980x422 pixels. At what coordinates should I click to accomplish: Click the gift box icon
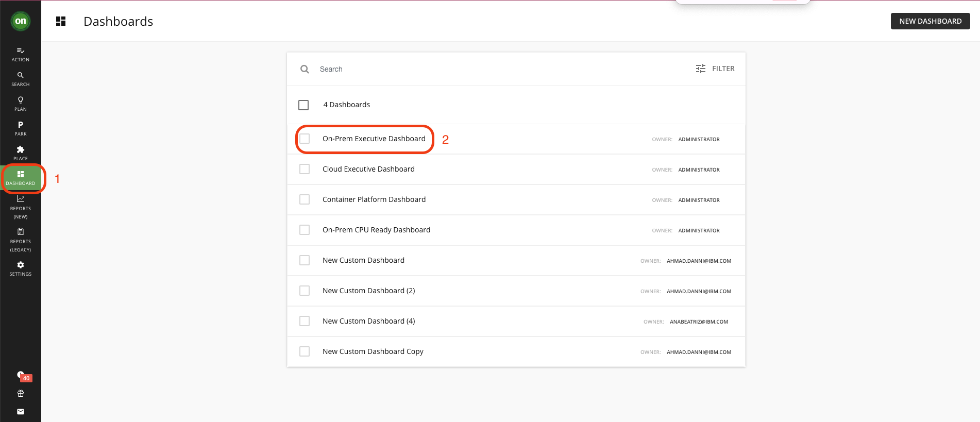[x=21, y=394]
